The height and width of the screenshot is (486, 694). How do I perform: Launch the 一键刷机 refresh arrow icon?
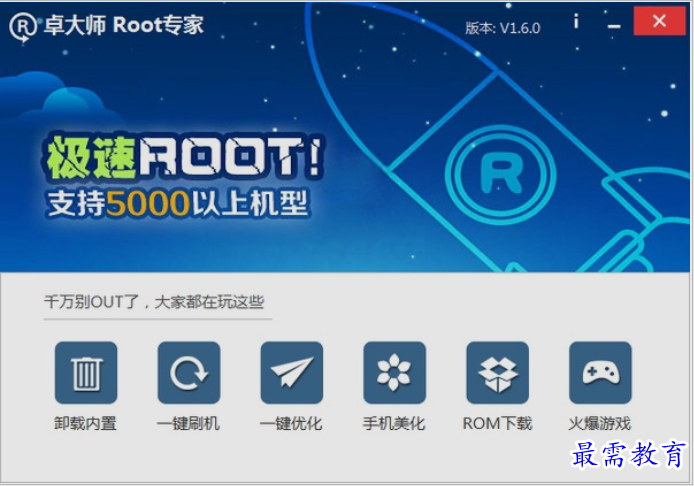coord(189,373)
